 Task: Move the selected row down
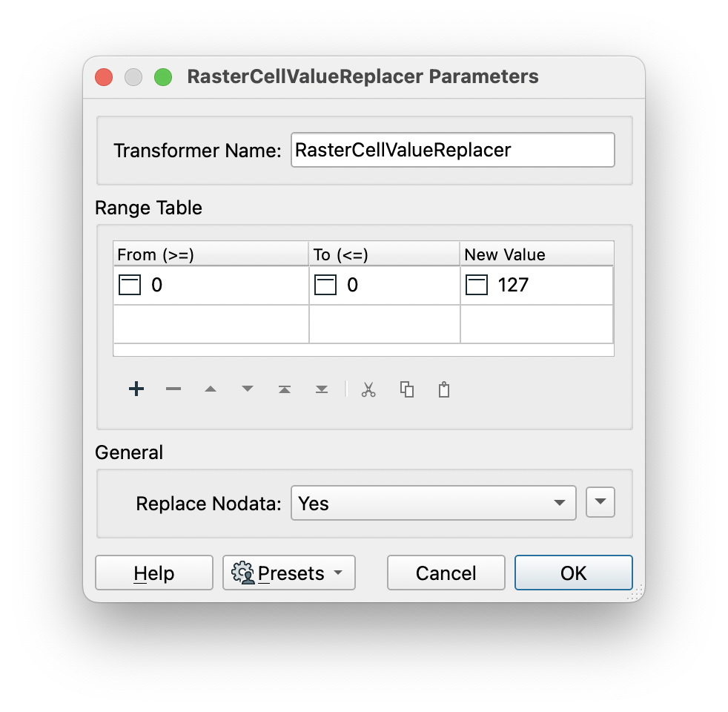click(247, 389)
